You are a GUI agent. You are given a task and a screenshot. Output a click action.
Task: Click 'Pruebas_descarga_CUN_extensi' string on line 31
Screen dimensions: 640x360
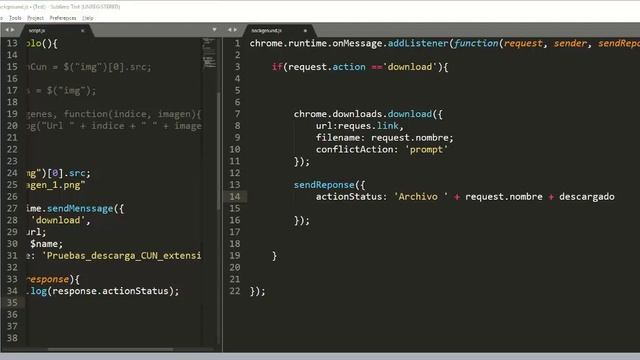(122, 256)
